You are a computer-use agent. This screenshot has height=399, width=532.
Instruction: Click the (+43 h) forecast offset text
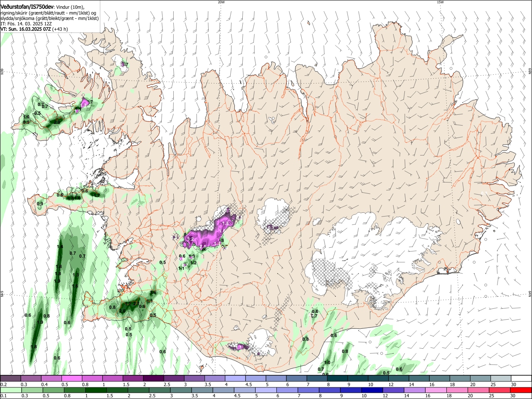(x=60, y=29)
